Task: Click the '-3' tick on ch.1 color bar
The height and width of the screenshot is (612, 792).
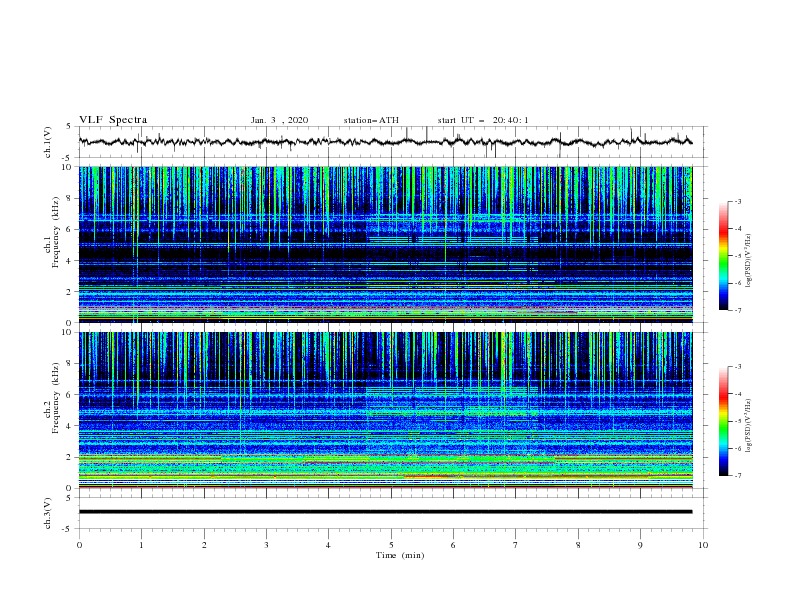Action: 738,201
